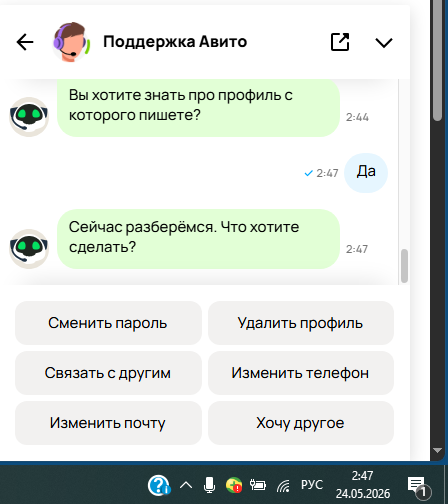Open the tray app with red alert badge
The height and width of the screenshot is (504, 448).
[234, 485]
